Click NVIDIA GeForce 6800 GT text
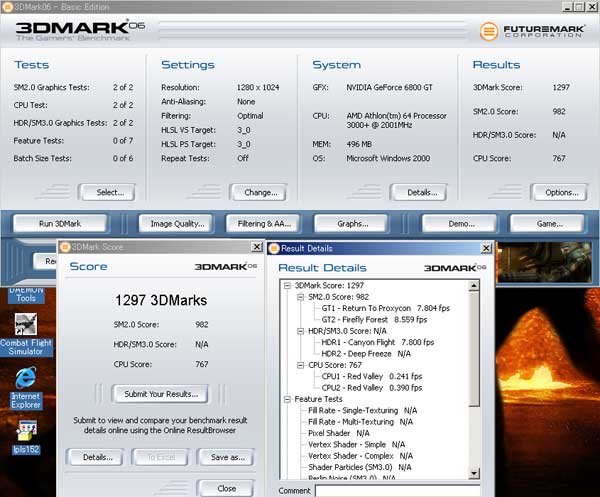600x497 pixels. pyautogui.click(x=389, y=88)
